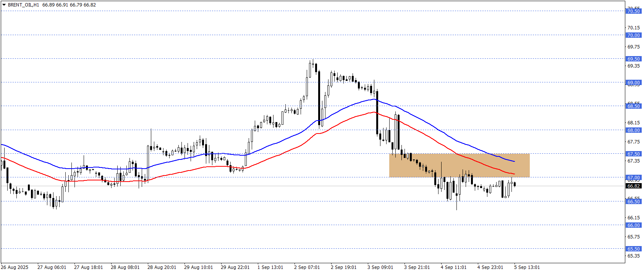The image size is (644, 272).
Task: Select the 67.50 price level label
Action: [633, 154]
